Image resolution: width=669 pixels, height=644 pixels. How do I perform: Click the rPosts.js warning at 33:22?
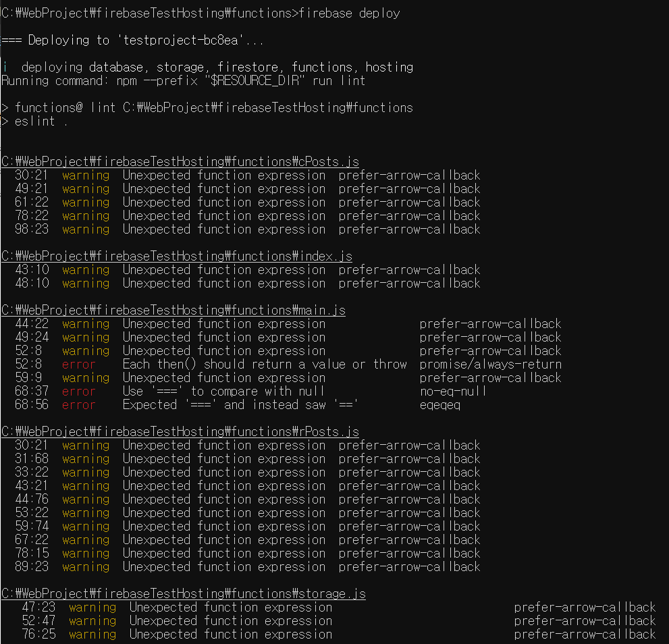248,473
